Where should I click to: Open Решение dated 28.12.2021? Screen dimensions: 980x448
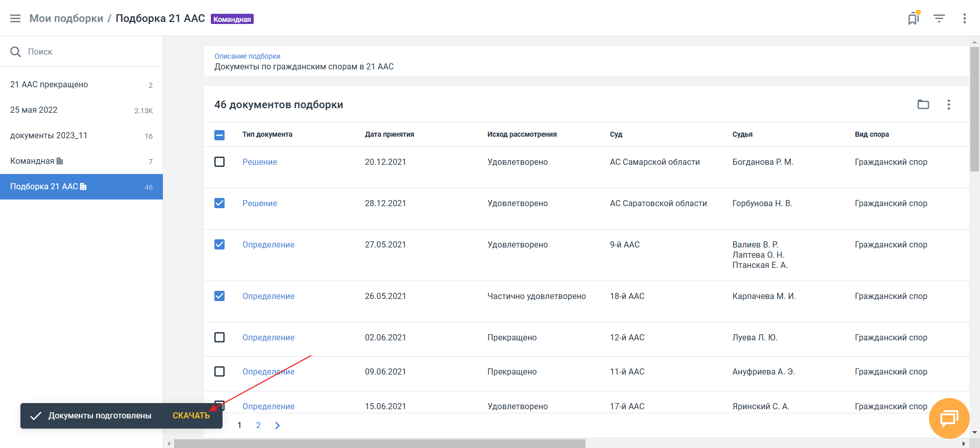click(260, 203)
